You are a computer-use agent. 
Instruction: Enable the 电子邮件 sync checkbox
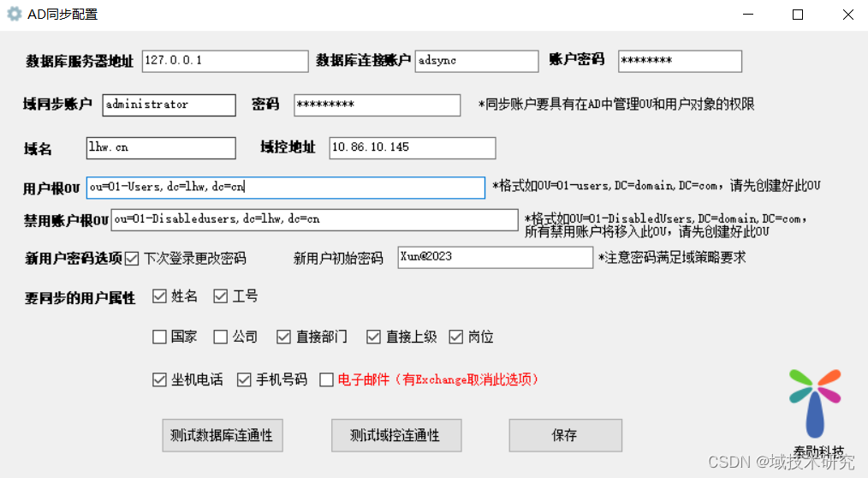tap(327, 379)
